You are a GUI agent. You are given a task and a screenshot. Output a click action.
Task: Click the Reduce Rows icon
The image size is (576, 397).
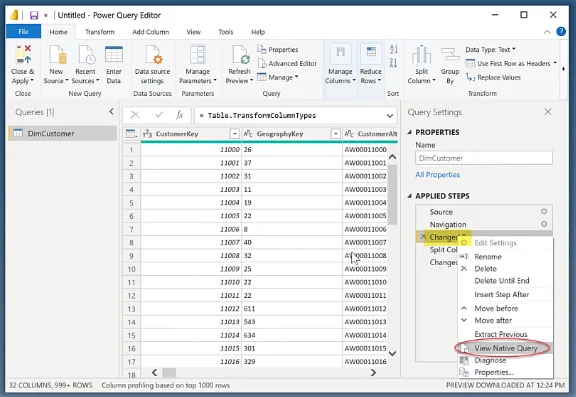[x=371, y=54]
